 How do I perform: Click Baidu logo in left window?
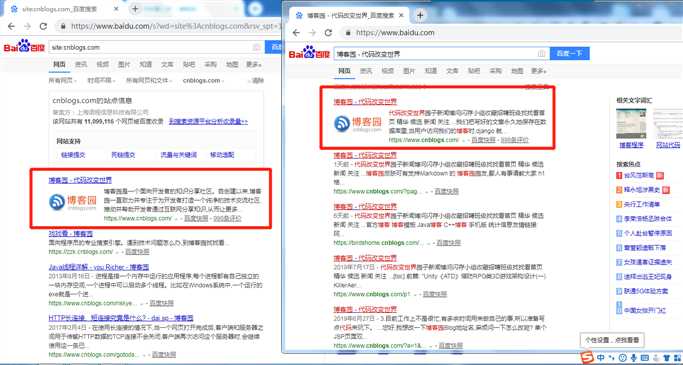tap(24, 46)
